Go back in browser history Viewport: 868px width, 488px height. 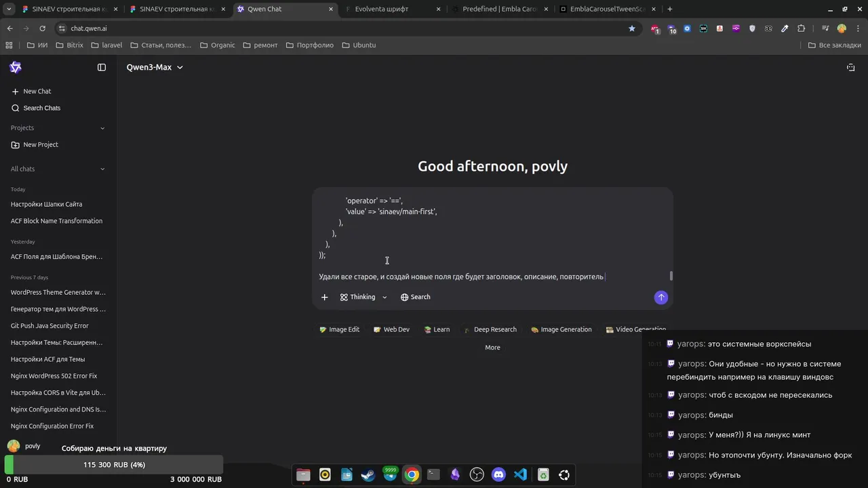tap(9, 28)
